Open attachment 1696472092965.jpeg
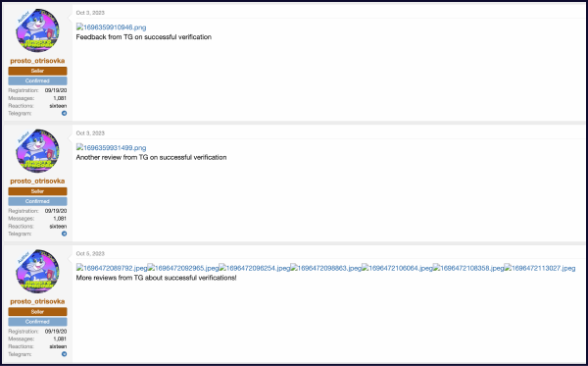588x366 pixels. [183, 268]
